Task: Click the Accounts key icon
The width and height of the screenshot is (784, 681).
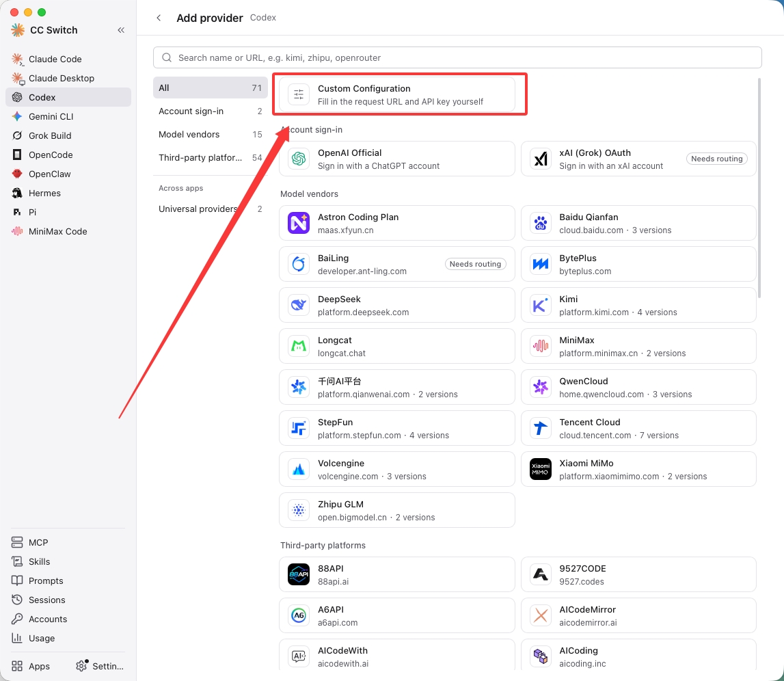Action: 18,619
